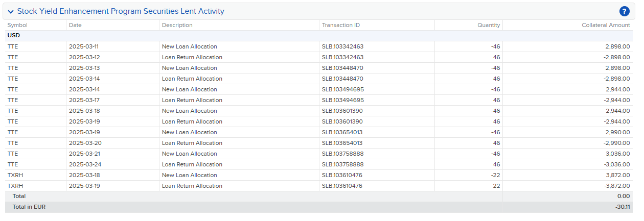644x221 pixels.
Task: Click the Transaction ID column header
Action: (x=341, y=25)
